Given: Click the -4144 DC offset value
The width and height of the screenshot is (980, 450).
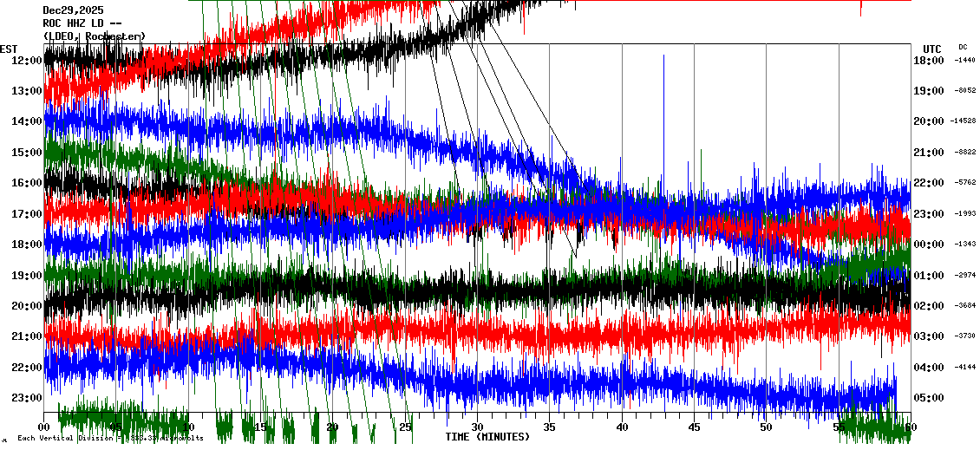Looking at the screenshot, I should (x=966, y=367).
